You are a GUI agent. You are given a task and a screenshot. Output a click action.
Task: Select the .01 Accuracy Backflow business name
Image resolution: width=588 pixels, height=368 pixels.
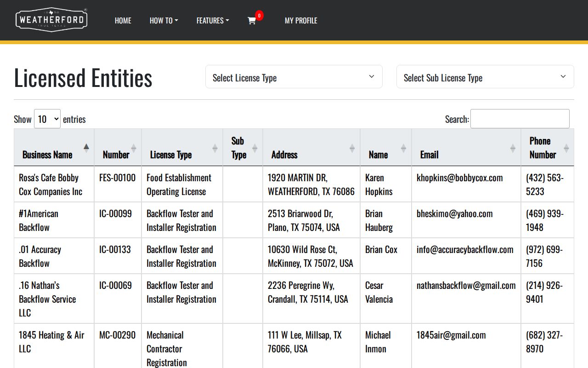[x=40, y=256]
